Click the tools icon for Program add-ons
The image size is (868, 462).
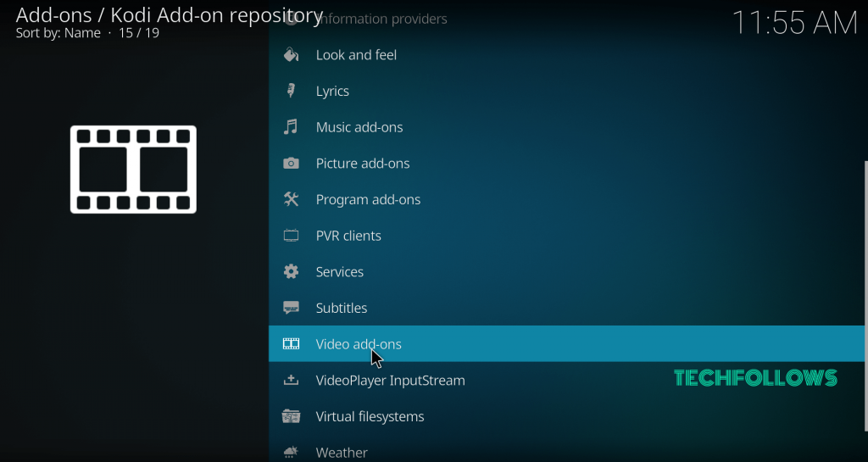(292, 199)
